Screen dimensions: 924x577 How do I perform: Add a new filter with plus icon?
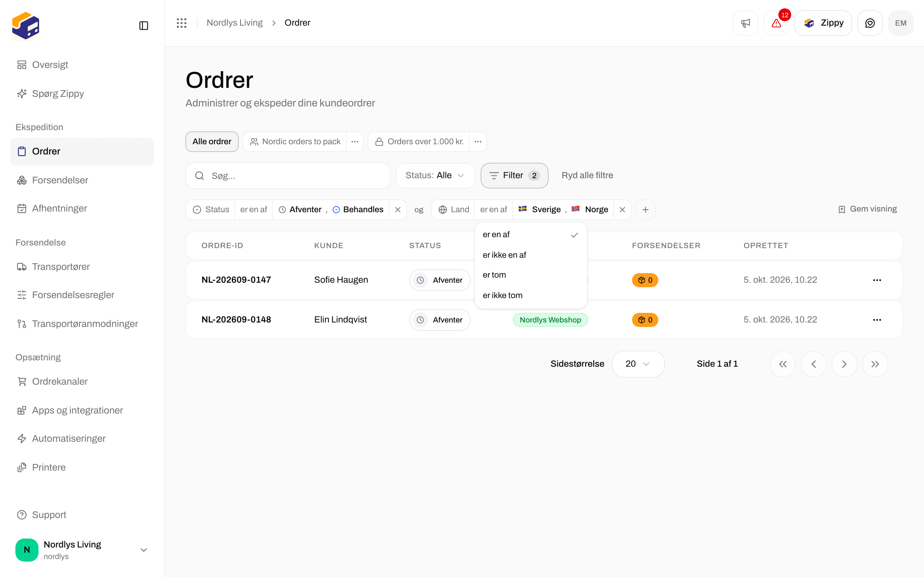tap(645, 210)
